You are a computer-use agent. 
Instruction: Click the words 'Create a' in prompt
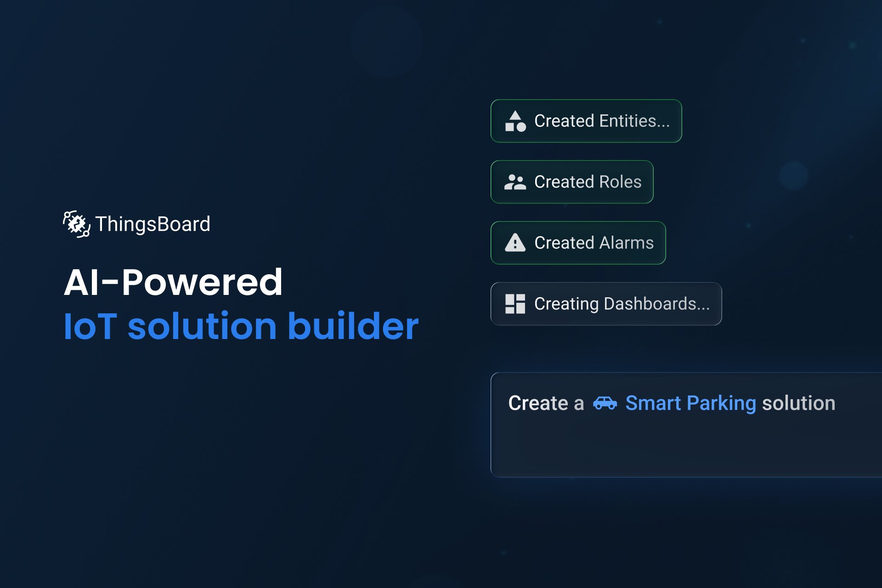(546, 403)
